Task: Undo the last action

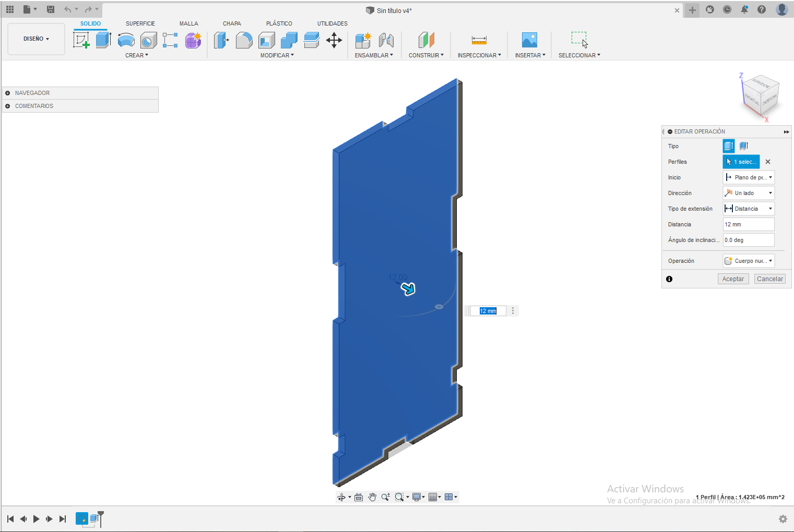Action: [67, 9]
